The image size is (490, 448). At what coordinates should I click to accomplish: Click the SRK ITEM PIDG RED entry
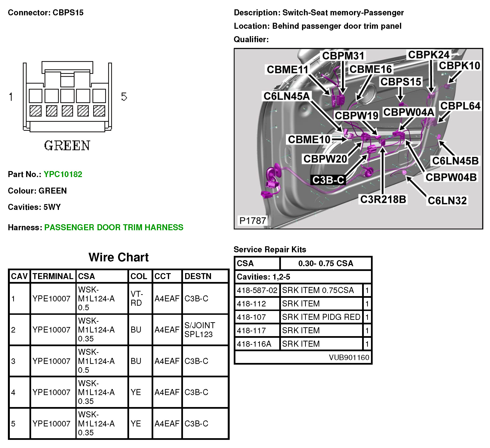(321, 317)
